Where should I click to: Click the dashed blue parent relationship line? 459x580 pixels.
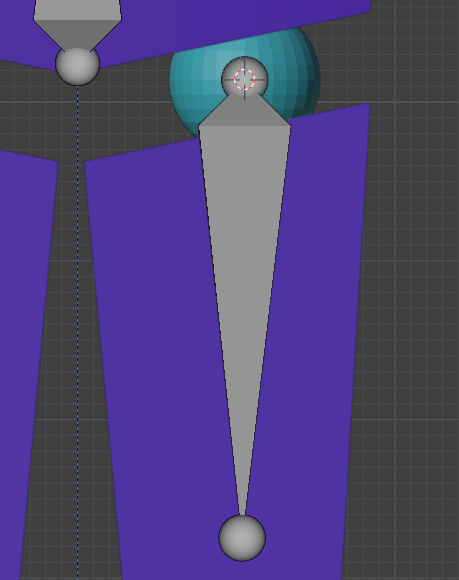coord(78,333)
